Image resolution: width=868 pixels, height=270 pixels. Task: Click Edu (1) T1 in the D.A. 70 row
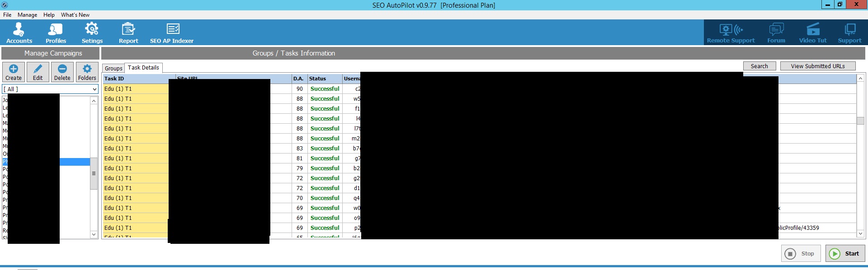coord(118,198)
